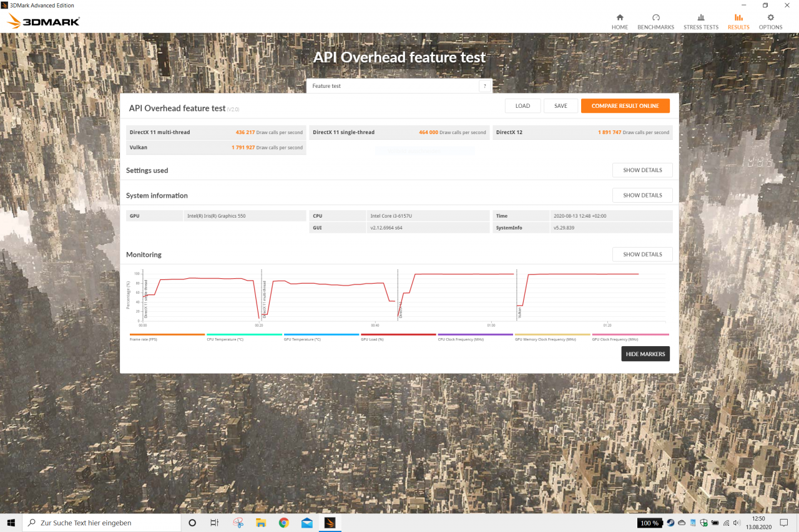
Task: Click the Vulkan chart marker
Action: click(519, 313)
